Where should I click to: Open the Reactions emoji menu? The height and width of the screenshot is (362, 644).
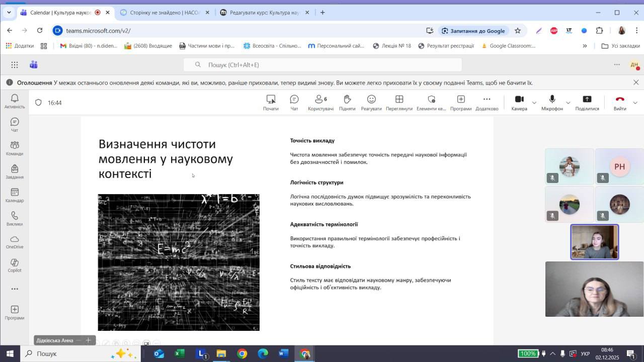[x=371, y=103]
